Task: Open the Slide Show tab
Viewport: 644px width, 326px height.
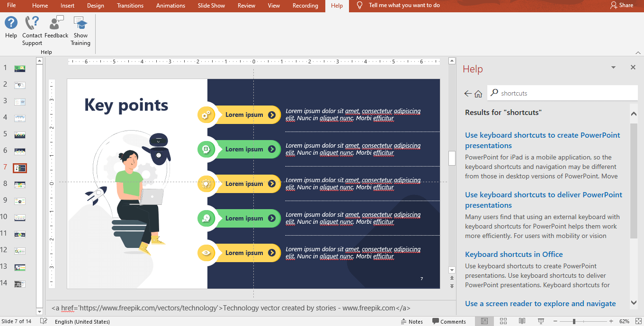Action: (x=211, y=6)
